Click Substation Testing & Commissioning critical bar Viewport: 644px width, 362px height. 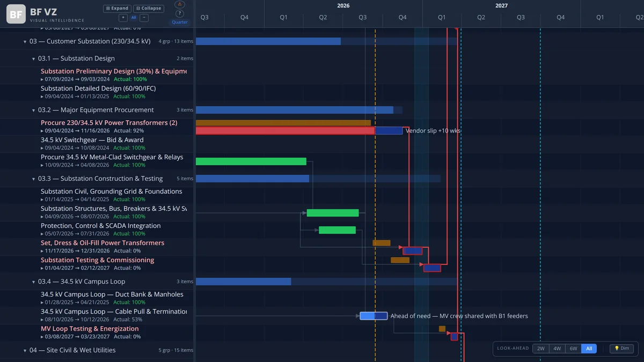pos(432,268)
